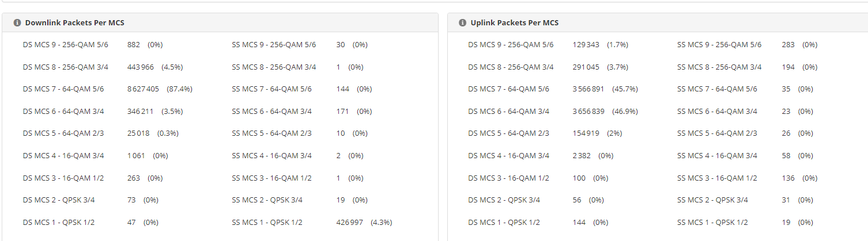Viewport: 868px width, 241px height.
Task: Select the uplink DS MCS 9 - 256-QAM 5/6 label
Action: [511, 45]
